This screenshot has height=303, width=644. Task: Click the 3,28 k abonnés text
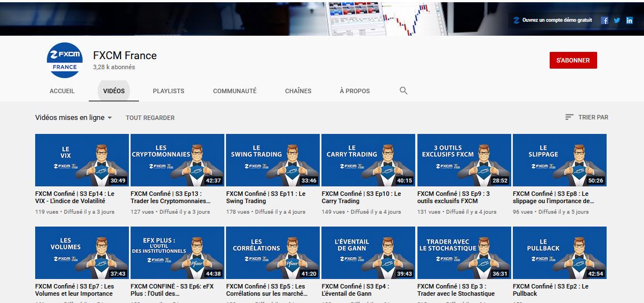pos(114,67)
